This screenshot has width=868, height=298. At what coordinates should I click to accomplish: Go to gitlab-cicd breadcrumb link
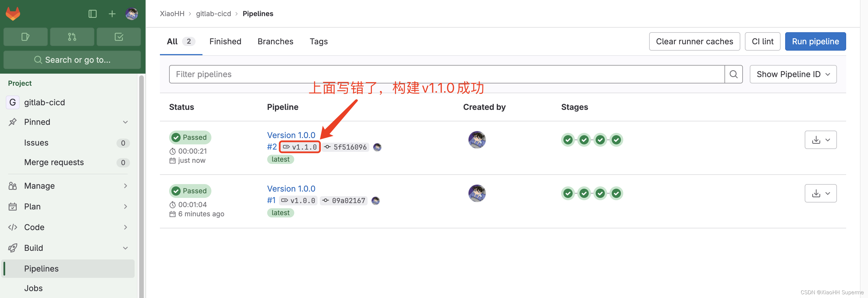pos(213,14)
